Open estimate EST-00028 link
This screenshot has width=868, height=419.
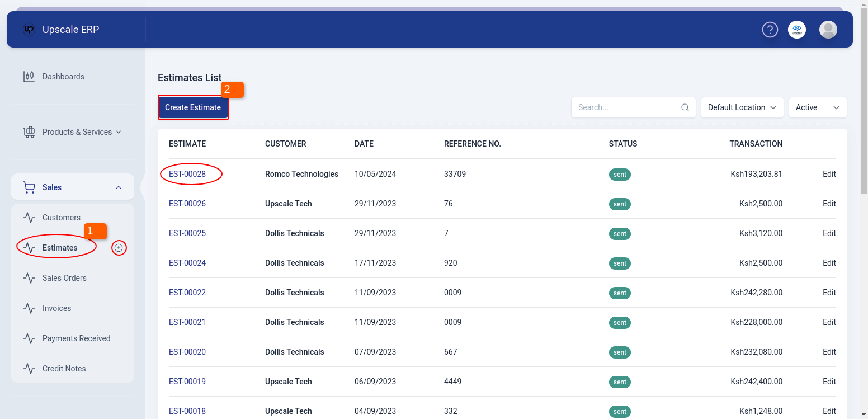[x=187, y=174]
